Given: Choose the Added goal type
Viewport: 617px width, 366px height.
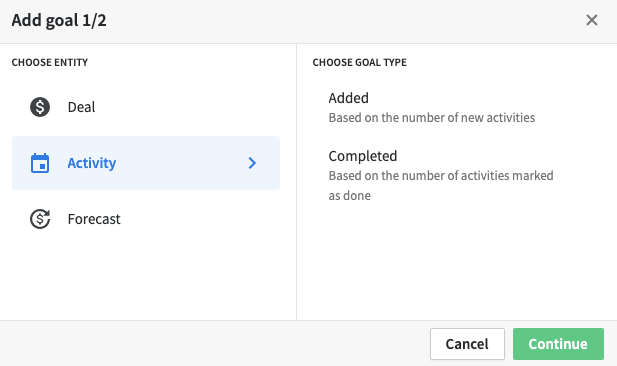Looking at the screenshot, I should [x=349, y=98].
